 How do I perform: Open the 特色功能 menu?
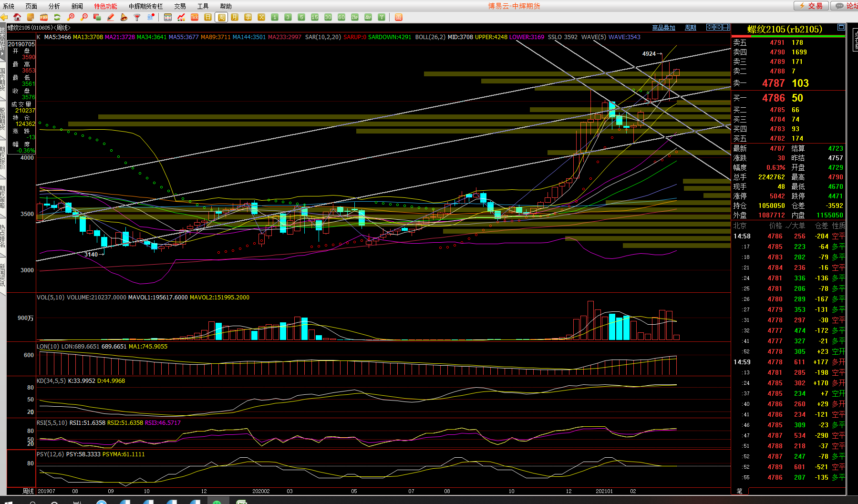(x=105, y=6)
